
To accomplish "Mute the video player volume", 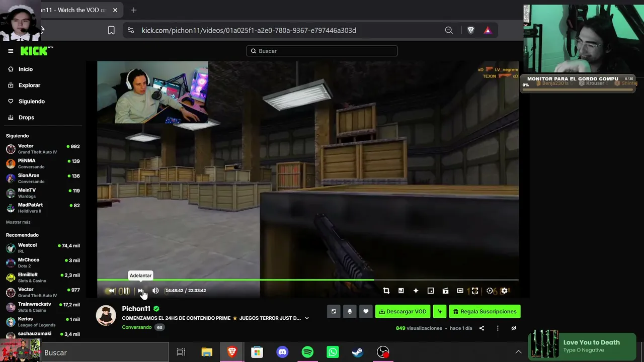I will point(155,291).
